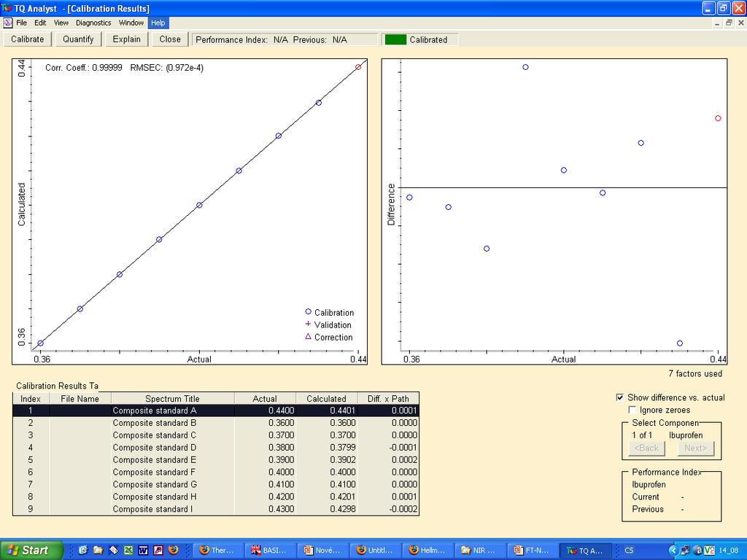Select row Composite standard F

point(216,472)
